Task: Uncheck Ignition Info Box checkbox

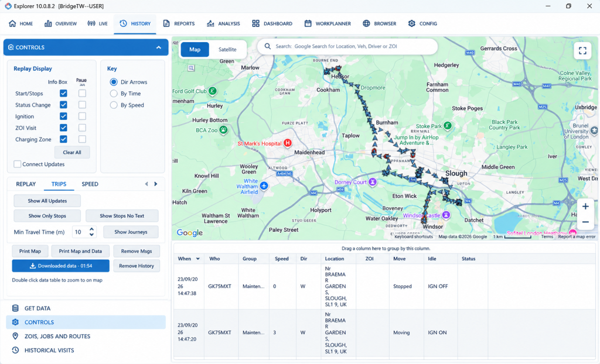Action: (x=63, y=116)
